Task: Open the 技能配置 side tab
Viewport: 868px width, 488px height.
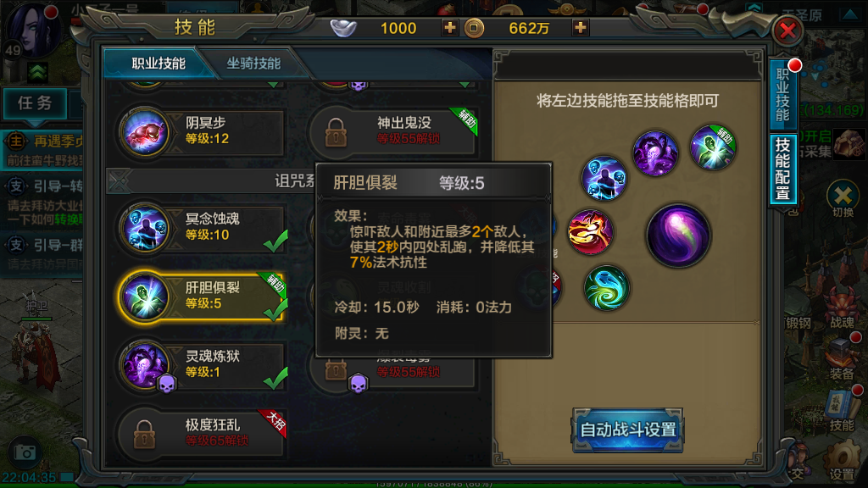Action: point(782,169)
